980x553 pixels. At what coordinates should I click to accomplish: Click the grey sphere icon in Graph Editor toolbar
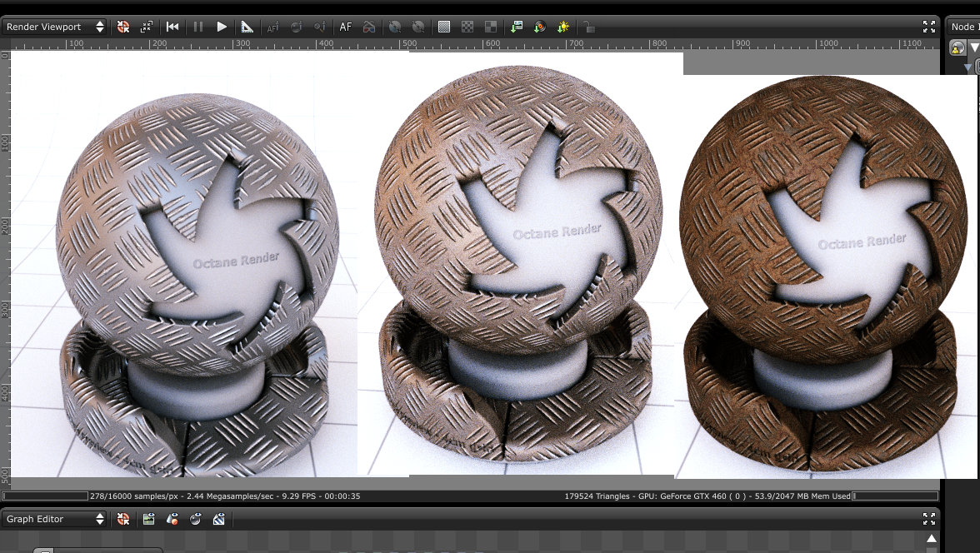[x=196, y=519]
